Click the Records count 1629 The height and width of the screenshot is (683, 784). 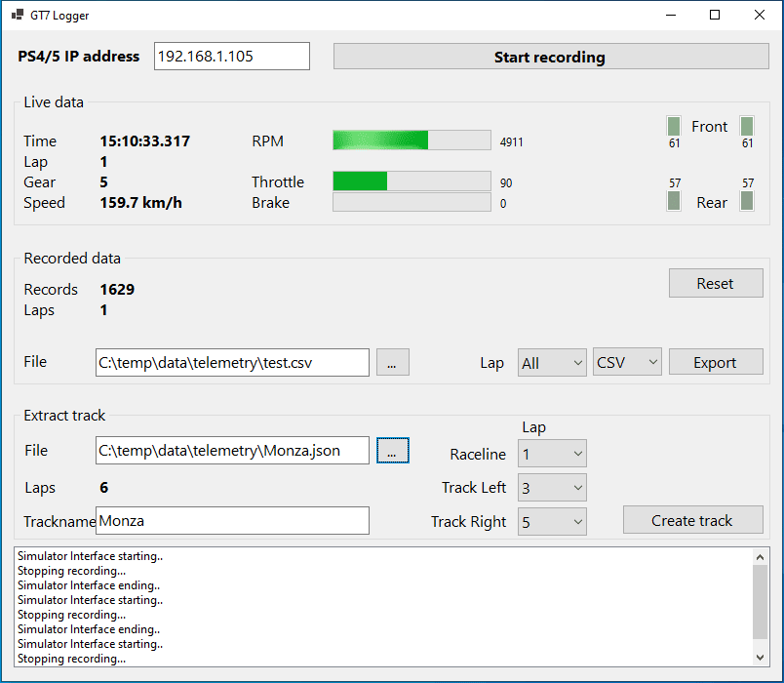tap(117, 289)
